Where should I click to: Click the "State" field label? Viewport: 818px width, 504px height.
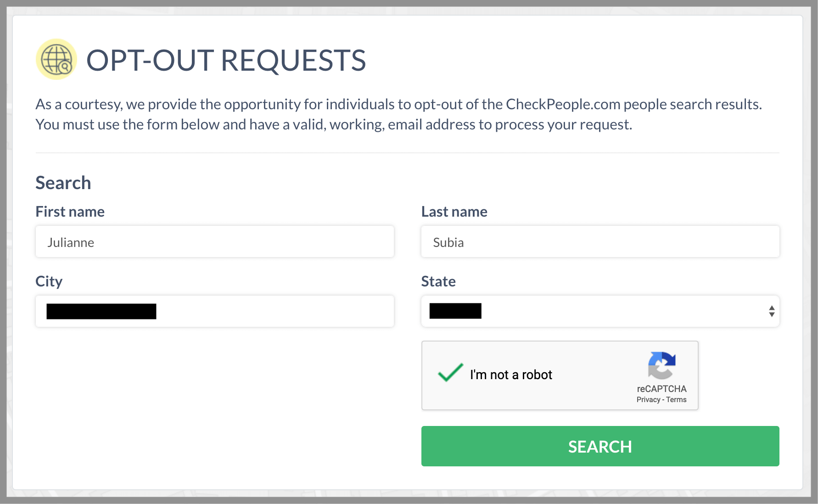coord(438,281)
